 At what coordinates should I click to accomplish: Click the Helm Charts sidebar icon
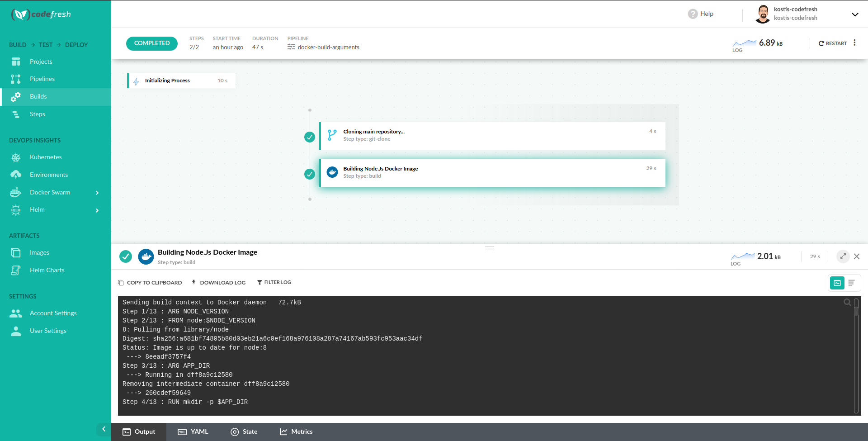(16, 270)
